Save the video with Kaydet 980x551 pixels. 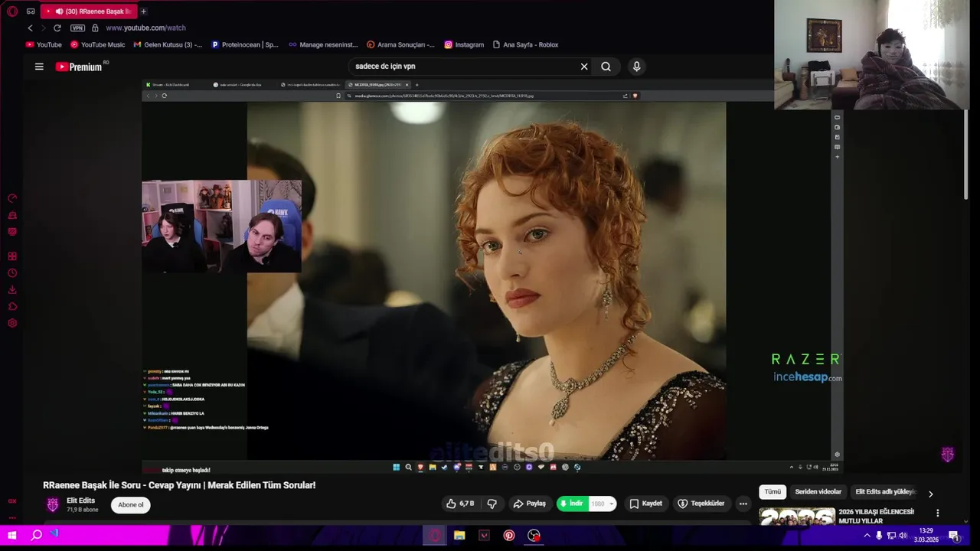click(x=645, y=504)
